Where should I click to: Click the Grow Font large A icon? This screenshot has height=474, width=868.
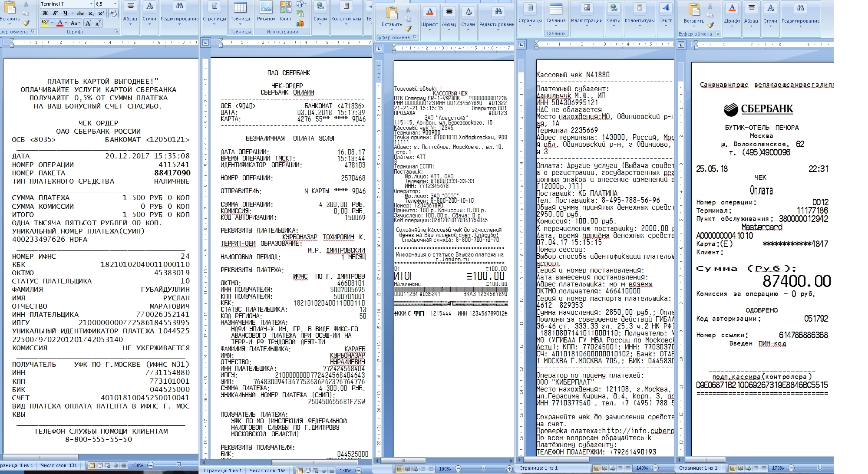[x=88, y=23]
